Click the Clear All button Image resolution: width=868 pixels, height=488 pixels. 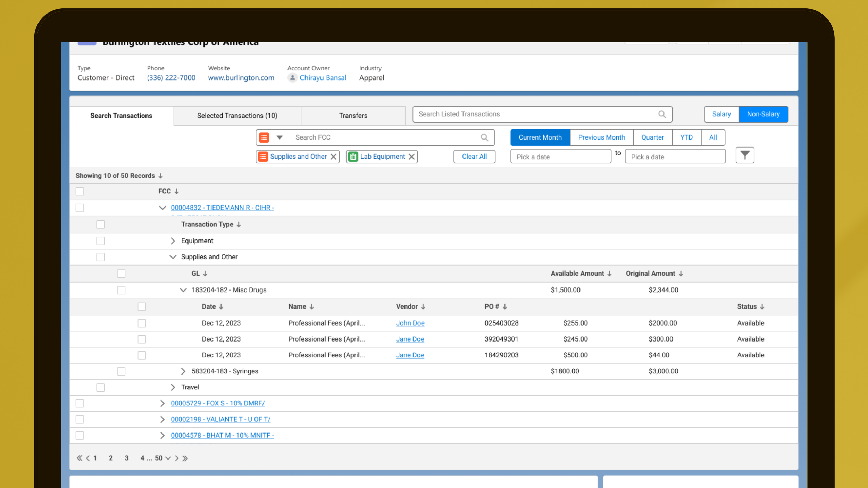[x=474, y=157]
